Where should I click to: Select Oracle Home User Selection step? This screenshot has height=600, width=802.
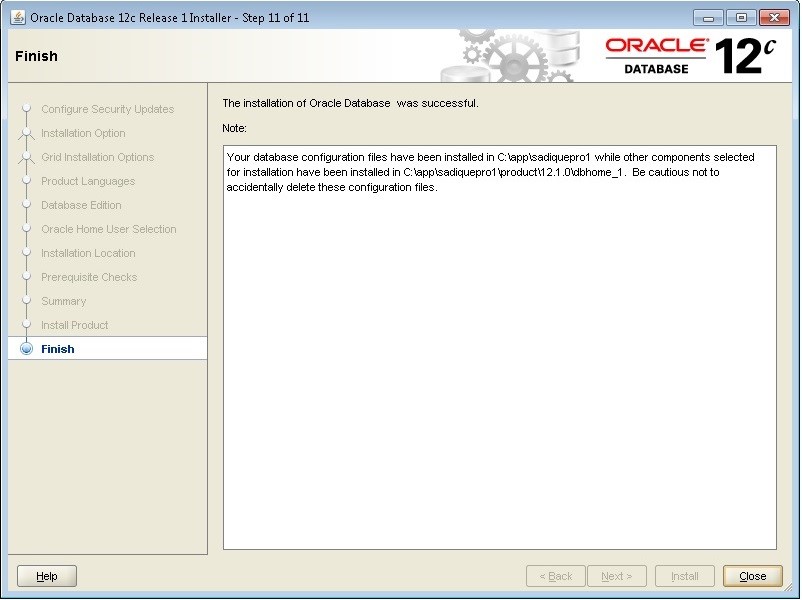108,229
